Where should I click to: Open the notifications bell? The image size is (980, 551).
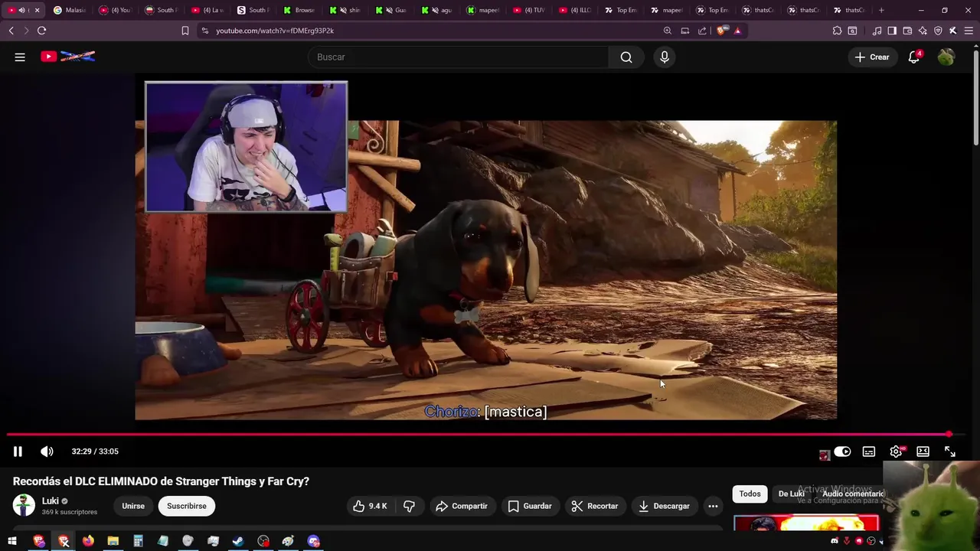point(914,57)
